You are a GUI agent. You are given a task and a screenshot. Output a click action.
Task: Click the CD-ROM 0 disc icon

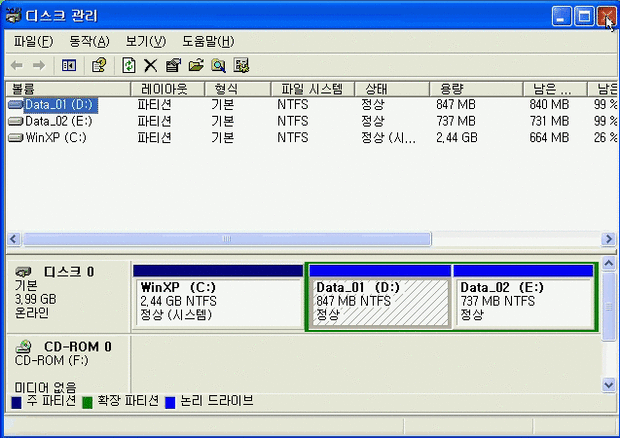click(x=23, y=347)
